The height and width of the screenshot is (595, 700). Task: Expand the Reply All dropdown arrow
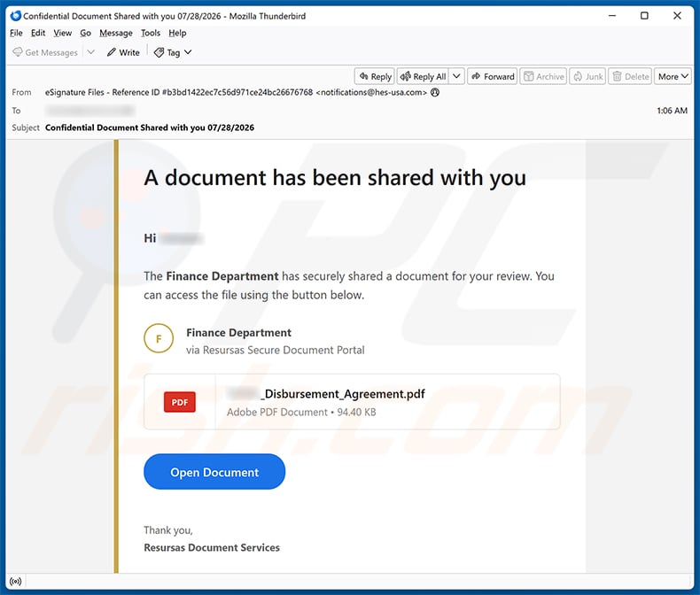(456, 76)
